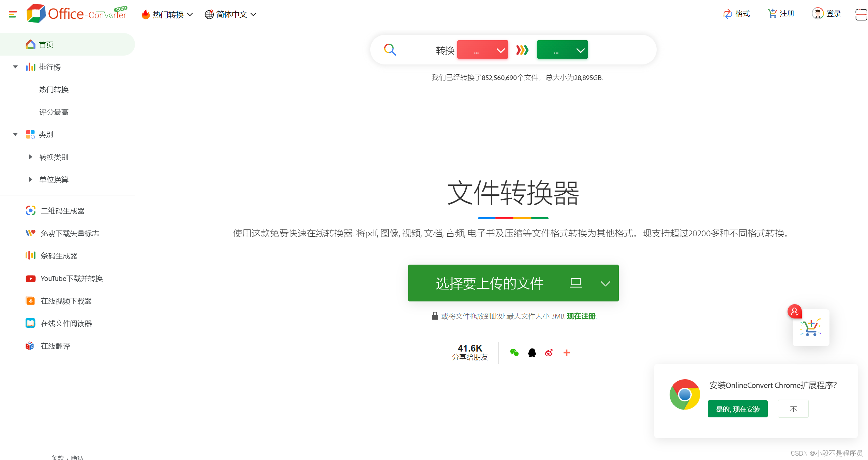Dismiss Chrome extension prompt with 不
868x460 pixels.
pos(793,409)
